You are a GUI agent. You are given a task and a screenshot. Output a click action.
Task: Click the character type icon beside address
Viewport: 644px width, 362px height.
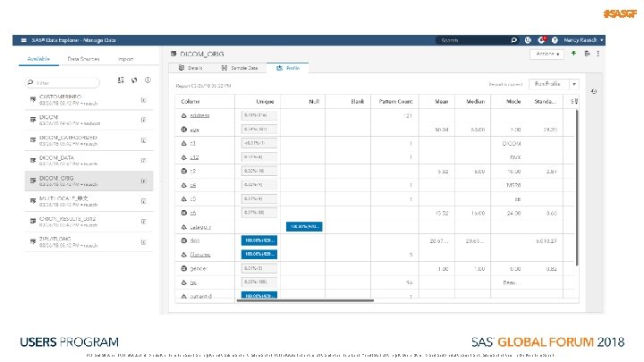[184, 115]
